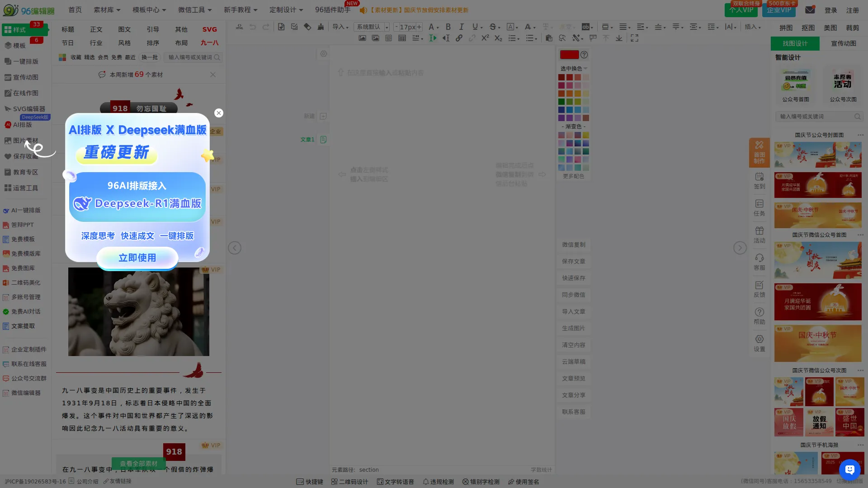Open 二维码美化 sidebar link
The width and height of the screenshot is (868, 488).
coord(22,282)
